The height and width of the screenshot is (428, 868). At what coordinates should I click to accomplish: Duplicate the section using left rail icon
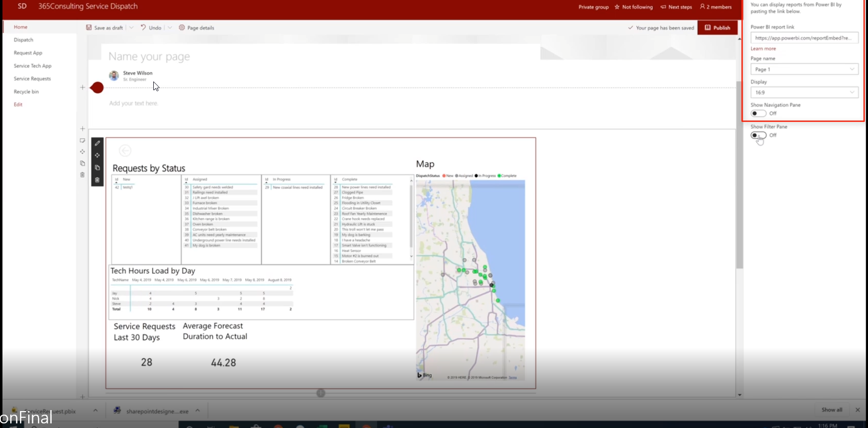pos(83,164)
